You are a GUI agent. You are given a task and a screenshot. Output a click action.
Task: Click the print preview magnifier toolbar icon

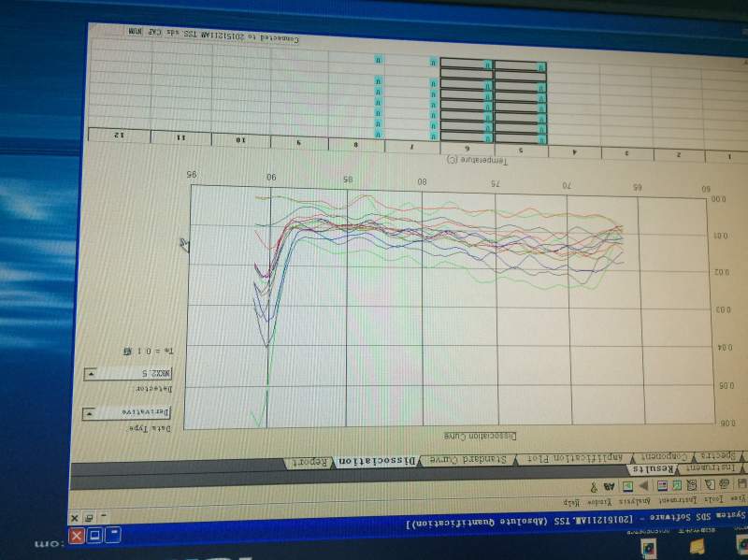pos(710,484)
